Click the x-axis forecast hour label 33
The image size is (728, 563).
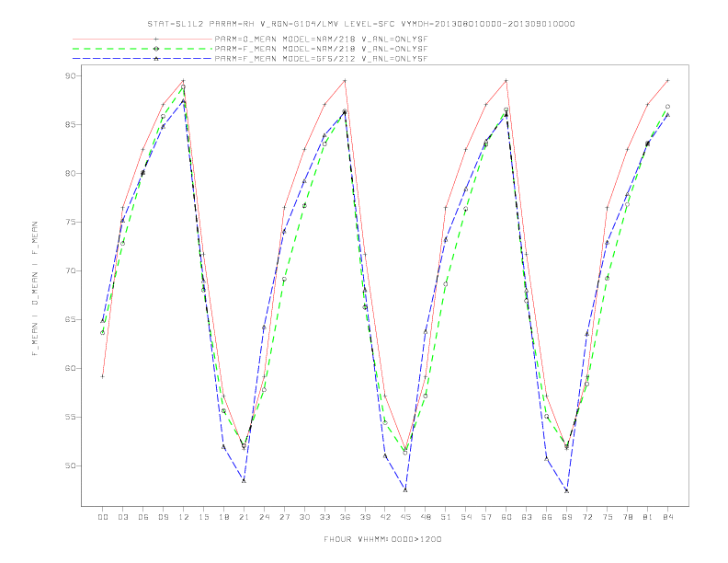click(324, 517)
